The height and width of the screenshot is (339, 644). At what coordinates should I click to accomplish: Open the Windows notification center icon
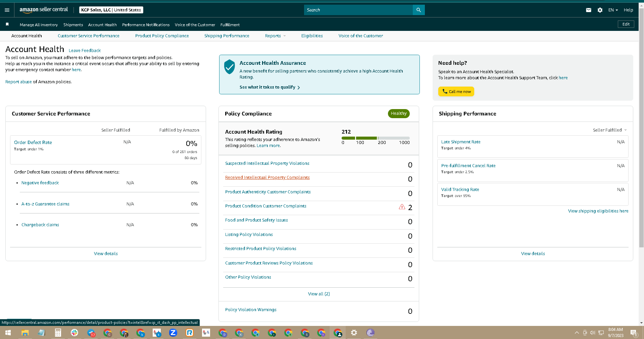click(x=634, y=333)
